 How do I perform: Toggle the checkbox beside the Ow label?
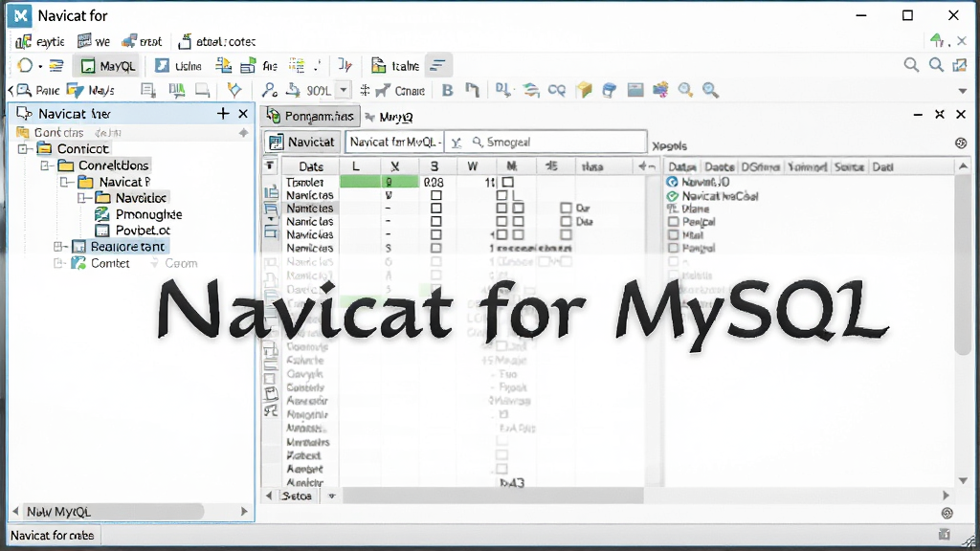(x=566, y=208)
